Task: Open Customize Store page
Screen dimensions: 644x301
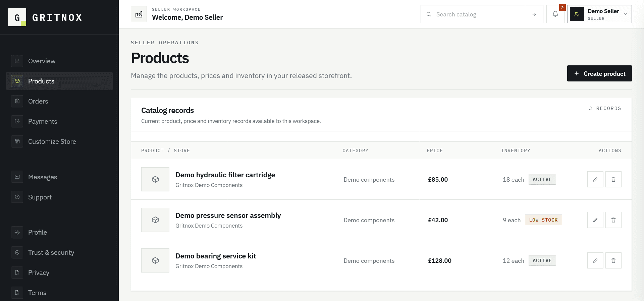Action: point(59,141)
